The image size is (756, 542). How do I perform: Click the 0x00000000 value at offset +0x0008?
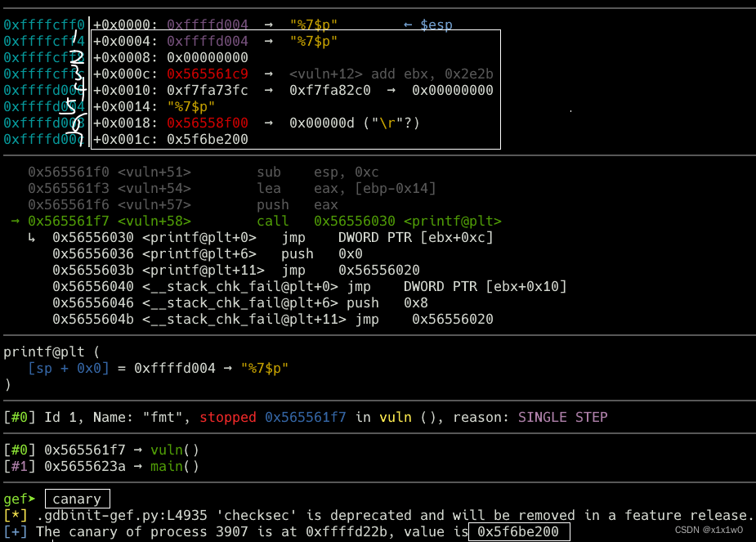(x=208, y=57)
